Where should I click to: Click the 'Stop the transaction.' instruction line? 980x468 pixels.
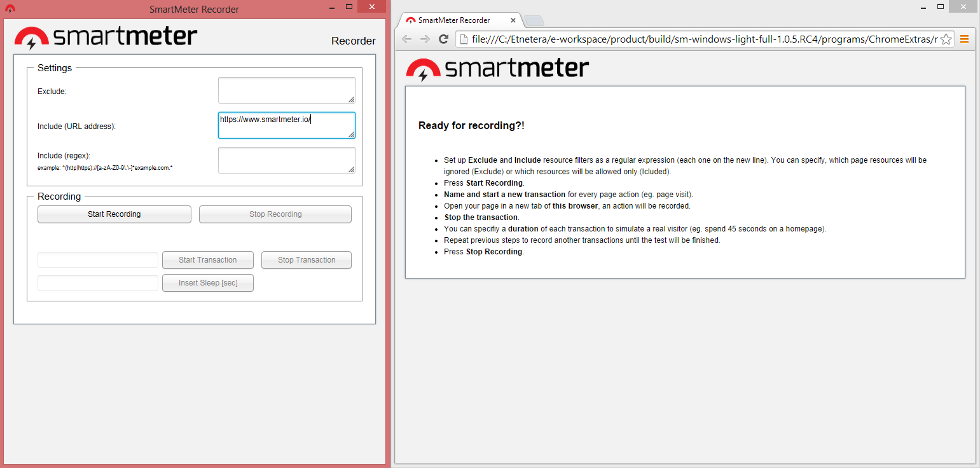[481, 217]
